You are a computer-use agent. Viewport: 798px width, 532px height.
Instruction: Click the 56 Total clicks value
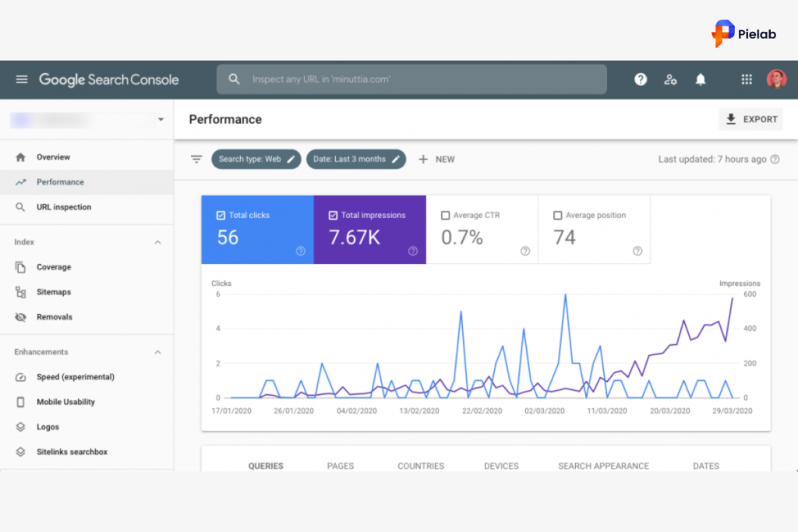click(x=228, y=237)
